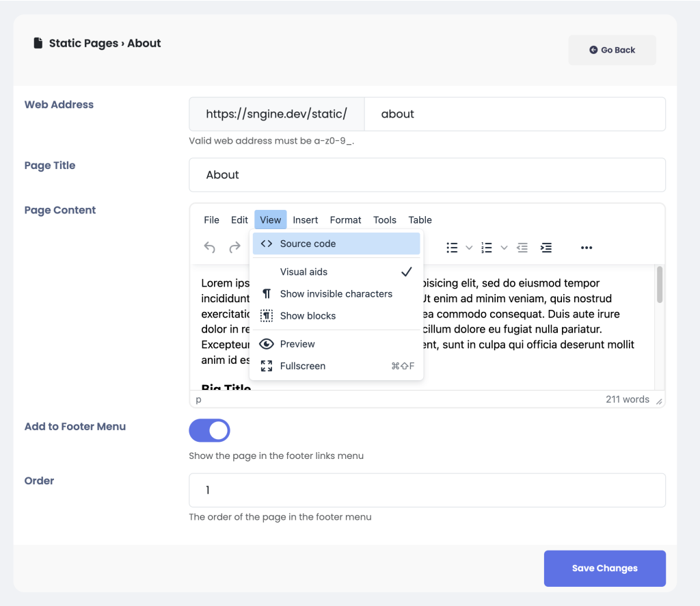700x606 pixels.
Task: Expand bullet list style dropdown arrow
Action: coord(469,248)
